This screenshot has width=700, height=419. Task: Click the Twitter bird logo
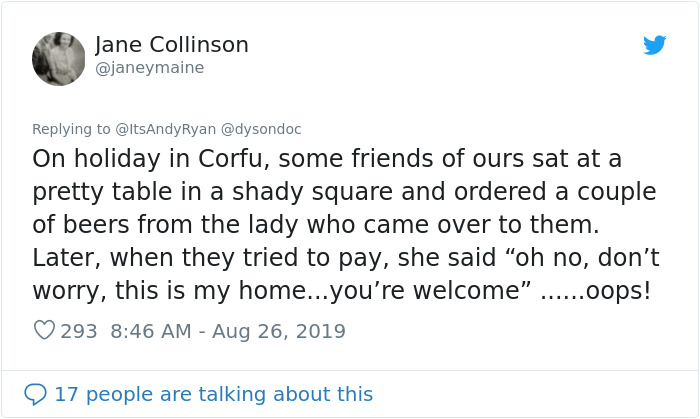(x=654, y=45)
